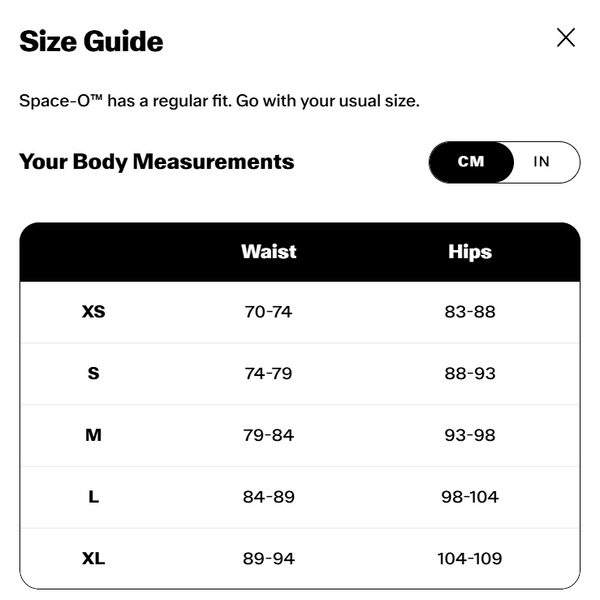Select the CM unit option
Image resolution: width=600 pixels, height=600 pixels.
pyautogui.click(x=471, y=162)
